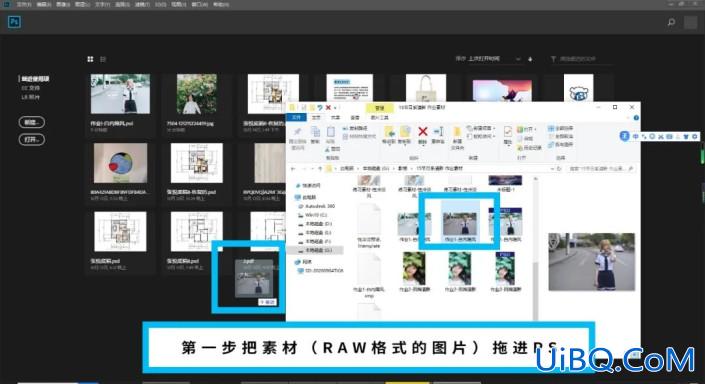This screenshot has height=384, width=705.
Task: Open the Explorer address bar history dropdown
Action: (552, 169)
